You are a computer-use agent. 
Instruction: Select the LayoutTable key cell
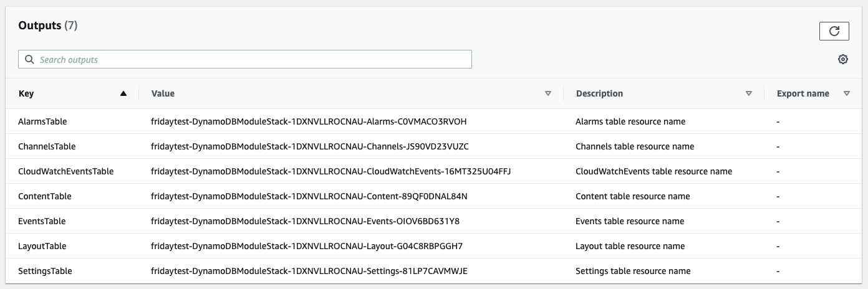click(42, 246)
